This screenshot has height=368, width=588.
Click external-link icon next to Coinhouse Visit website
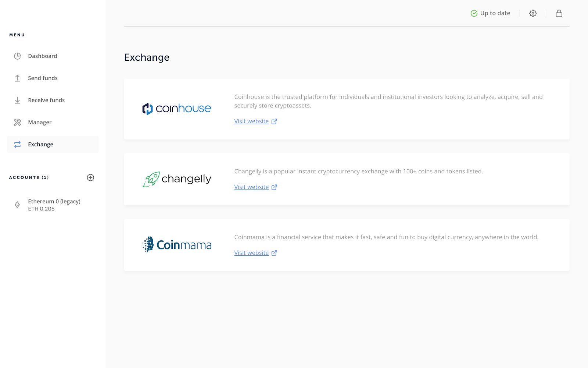[x=274, y=121]
